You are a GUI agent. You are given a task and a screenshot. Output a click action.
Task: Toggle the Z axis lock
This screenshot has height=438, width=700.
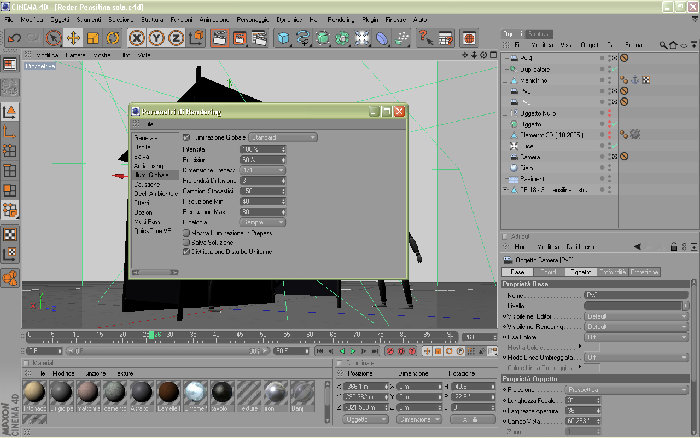coord(176,38)
